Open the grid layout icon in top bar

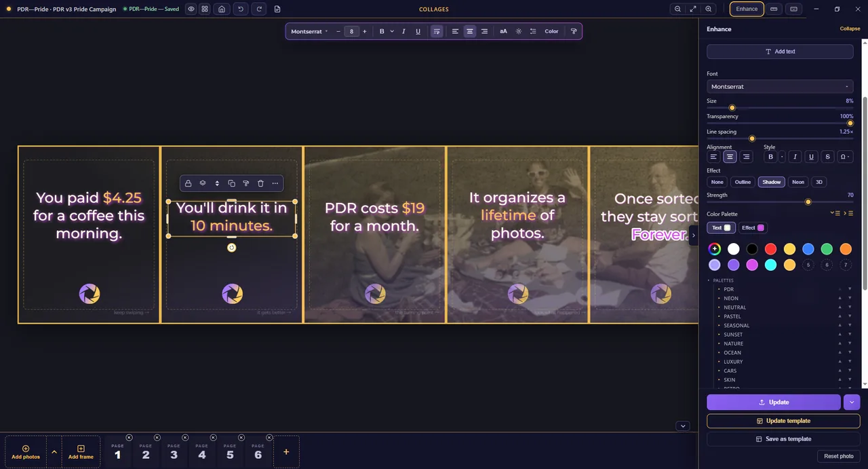[x=205, y=9]
